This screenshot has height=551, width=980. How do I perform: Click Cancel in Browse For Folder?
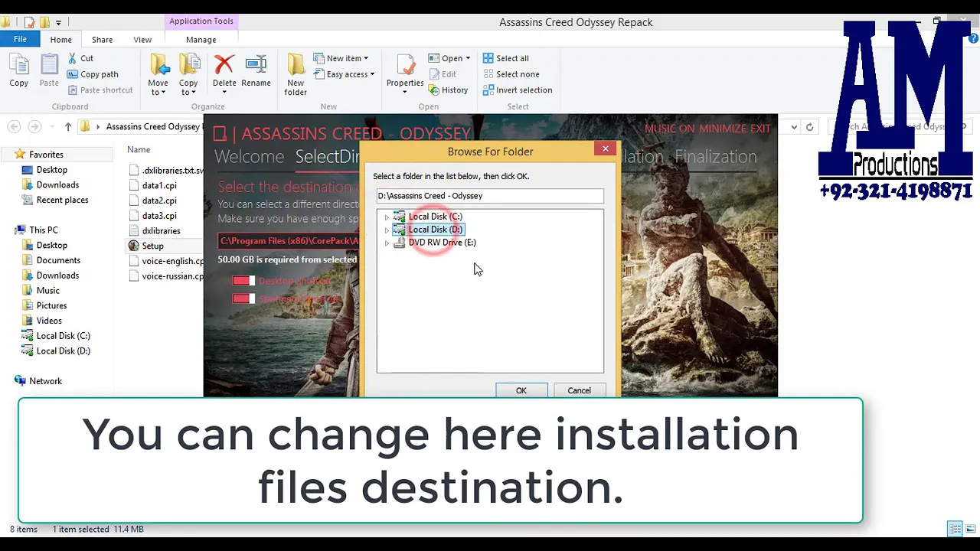[579, 390]
